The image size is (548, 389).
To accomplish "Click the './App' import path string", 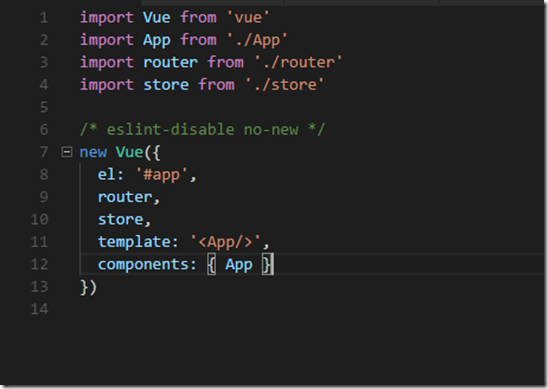I will pos(257,40).
